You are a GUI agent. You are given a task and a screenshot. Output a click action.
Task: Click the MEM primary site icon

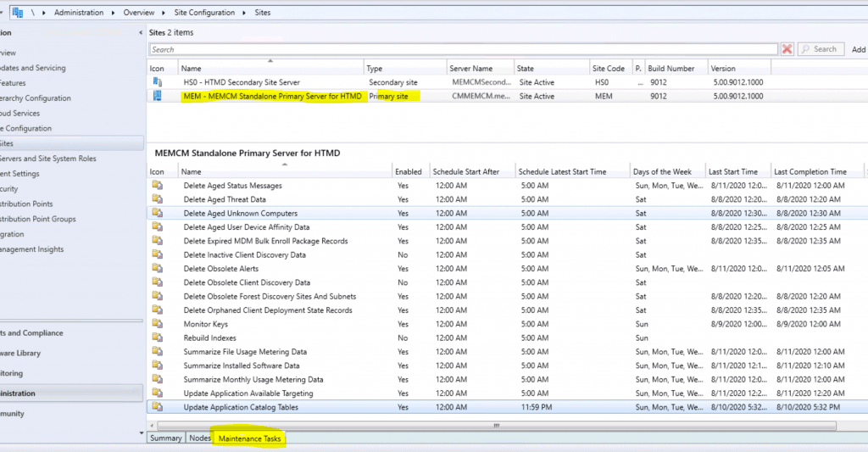coord(157,96)
